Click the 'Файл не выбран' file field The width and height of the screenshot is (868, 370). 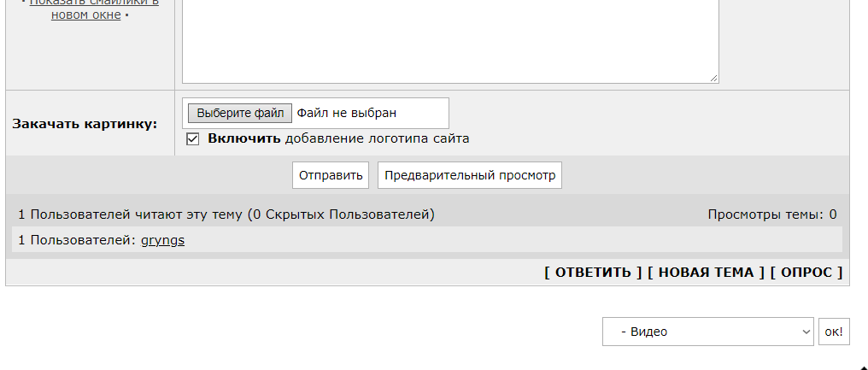347,114
